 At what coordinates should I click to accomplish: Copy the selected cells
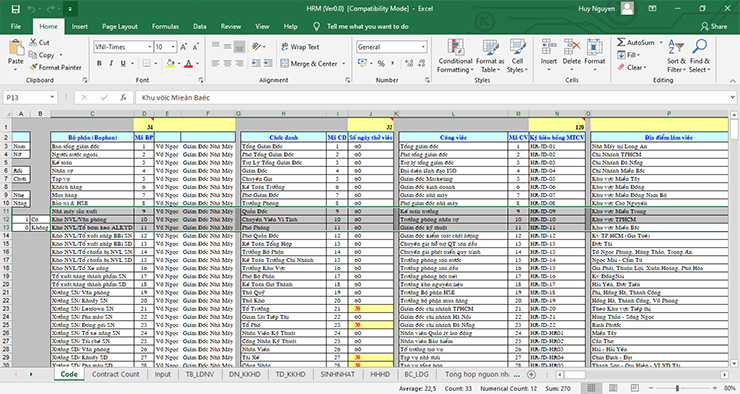(42, 55)
